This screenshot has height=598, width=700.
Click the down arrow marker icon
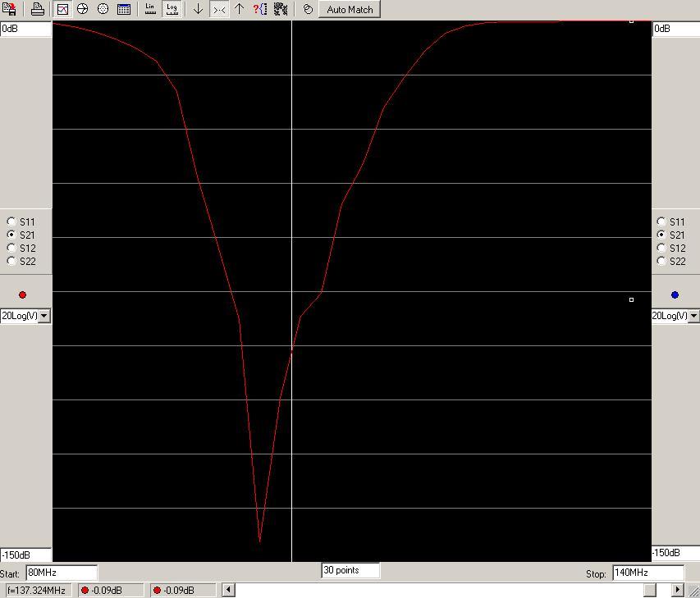[x=198, y=9]
